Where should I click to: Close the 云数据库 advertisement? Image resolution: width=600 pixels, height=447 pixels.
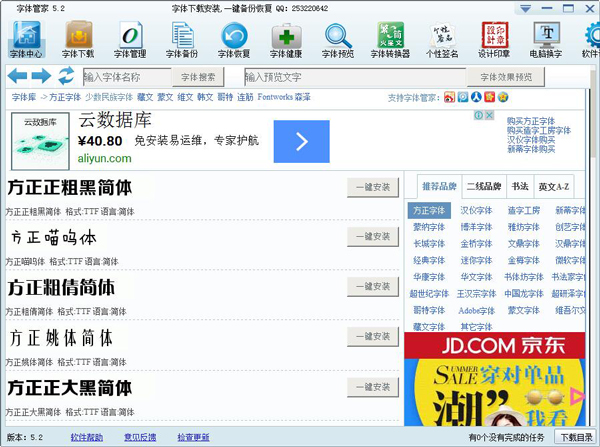pyautogui.click(x=489, y=115)
